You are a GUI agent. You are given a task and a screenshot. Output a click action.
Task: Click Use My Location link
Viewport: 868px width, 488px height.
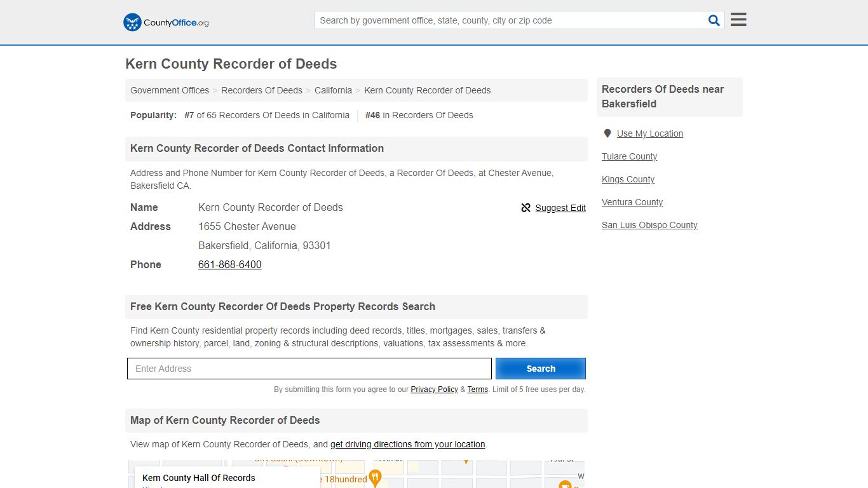click(x=650, y=133)
